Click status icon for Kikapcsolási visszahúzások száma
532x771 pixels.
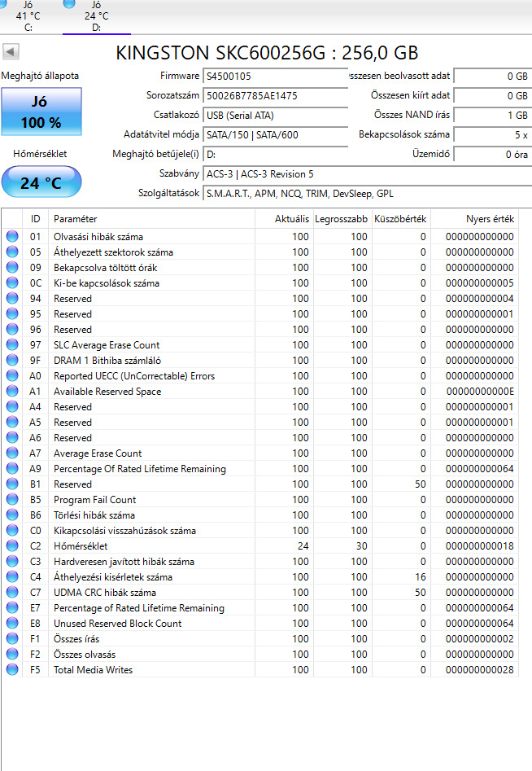click(x=12, y=531)
